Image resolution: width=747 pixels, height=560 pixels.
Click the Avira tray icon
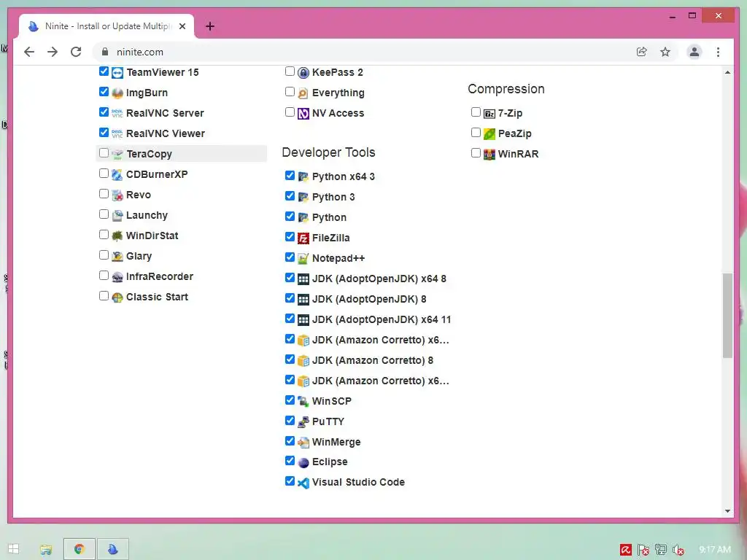click(625, 550)
